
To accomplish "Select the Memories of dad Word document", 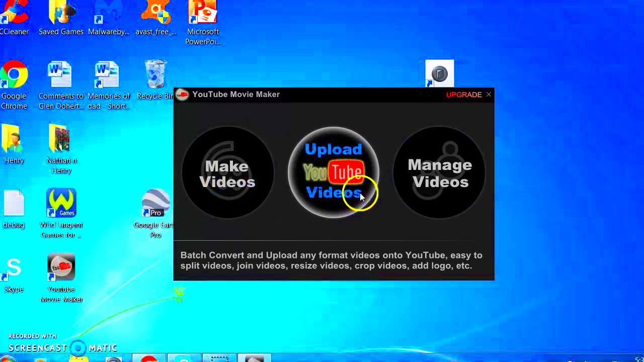I will (x=108, y=85).
